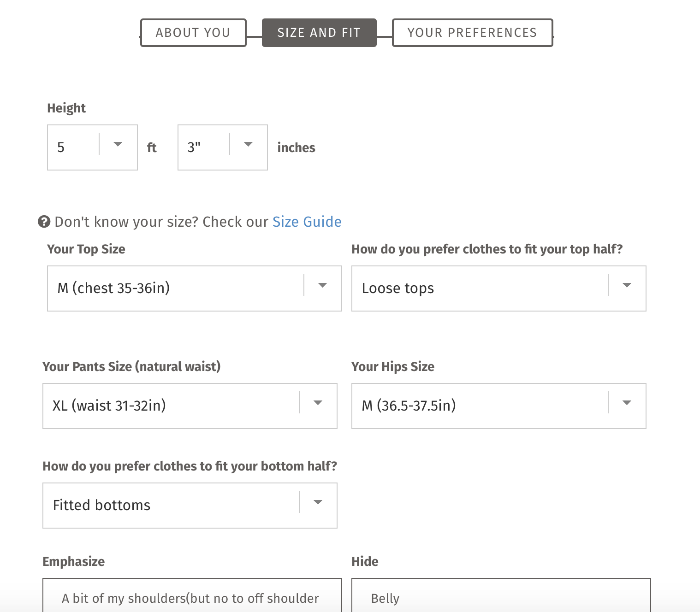
Task: Click the question mark help icon
Action: click(x=44, y=222)
